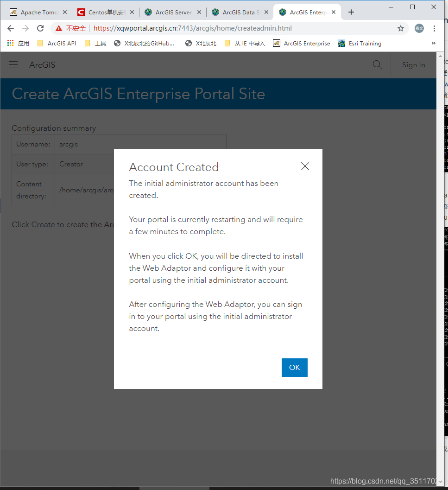
Task: Open the Chrome profile avatar
Action: click(x=419, y=28)
